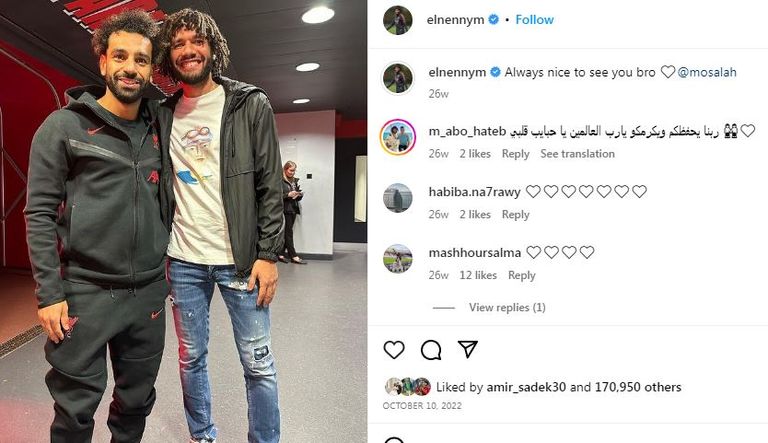This screenshot has width=768, height=443.
Task: Open m_abo_hateb's story avatar
Action: 398,137
